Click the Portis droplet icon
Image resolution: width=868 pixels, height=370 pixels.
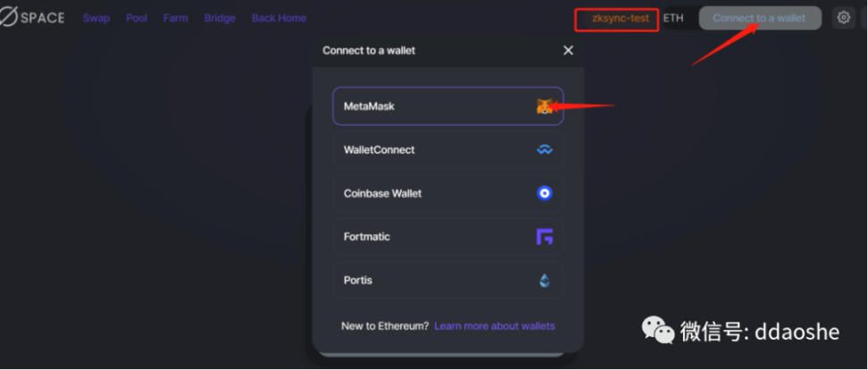[x=544, y=281]
